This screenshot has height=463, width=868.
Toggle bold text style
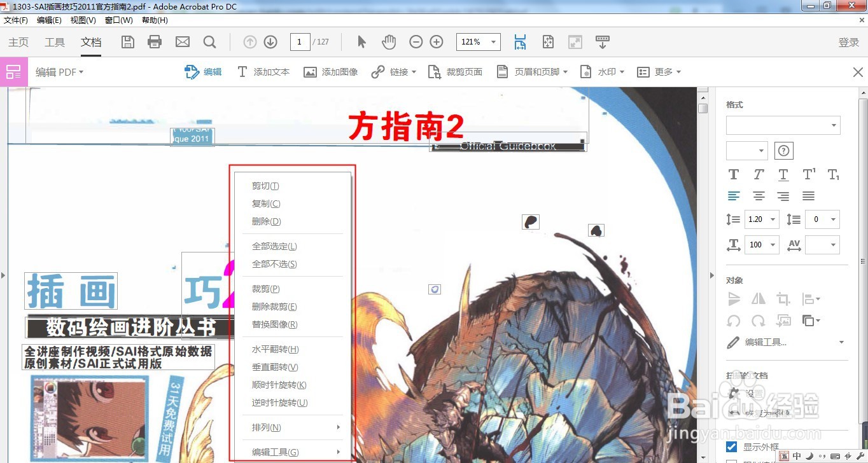733,174
